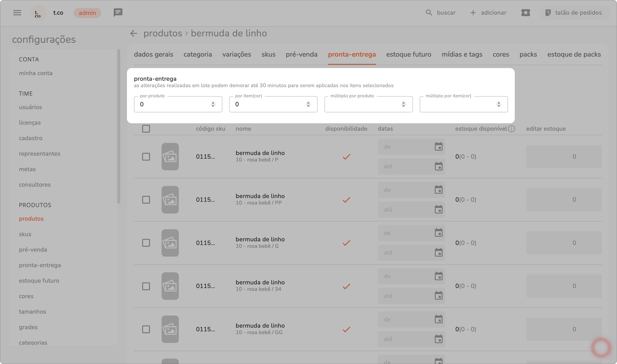This screenshot has width=617, height=364.
Task: Click the sidebar vertical scrollbar
Action: 119,126
